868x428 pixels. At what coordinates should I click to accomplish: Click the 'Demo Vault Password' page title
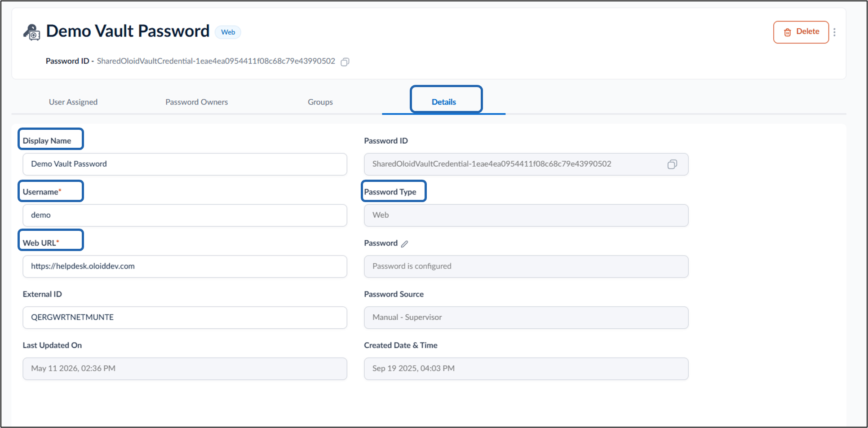(x=128, y=31)
